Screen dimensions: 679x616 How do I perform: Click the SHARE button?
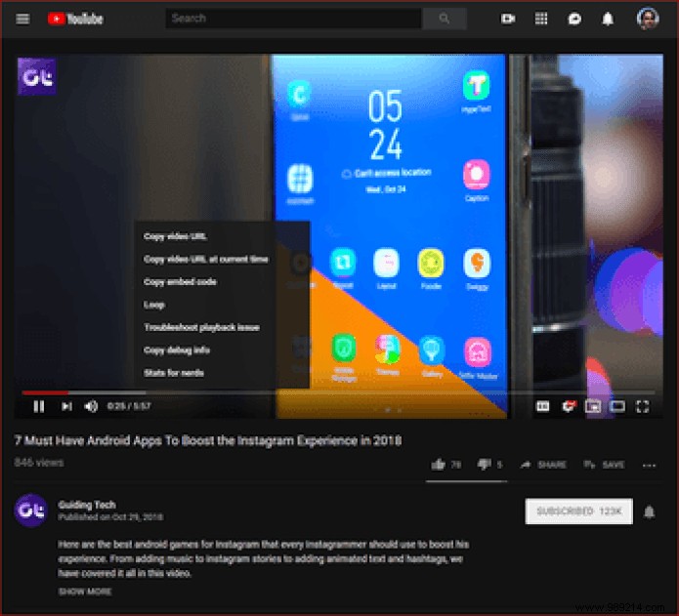(543, 465)
